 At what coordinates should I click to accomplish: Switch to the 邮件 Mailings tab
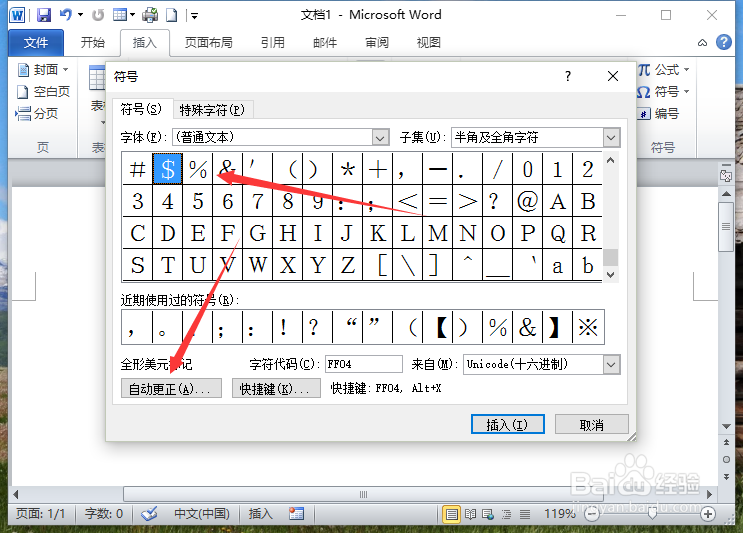(x=325, y=43)
